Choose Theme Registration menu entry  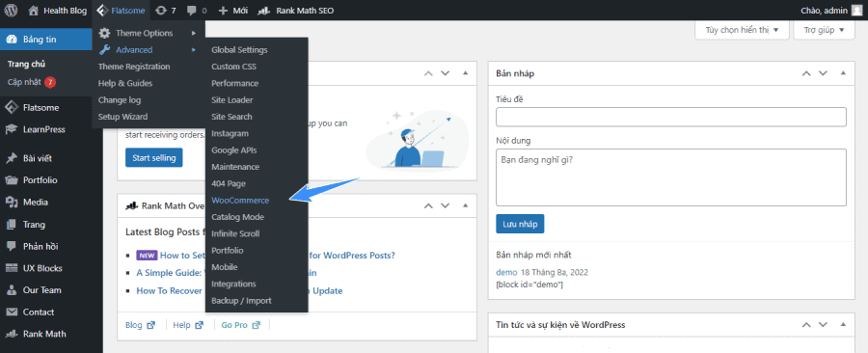[134, 67]
